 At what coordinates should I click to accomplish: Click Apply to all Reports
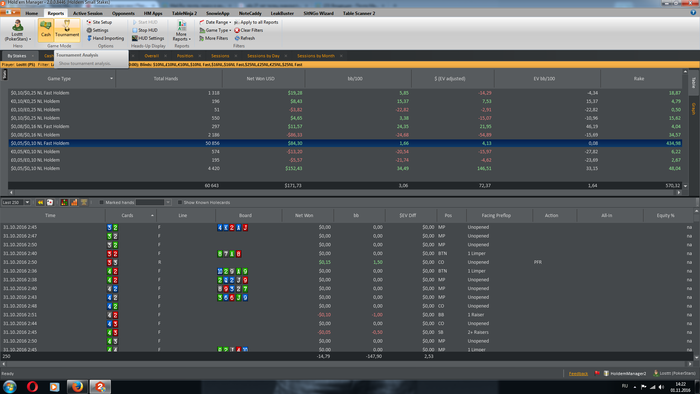pos(256,22)
